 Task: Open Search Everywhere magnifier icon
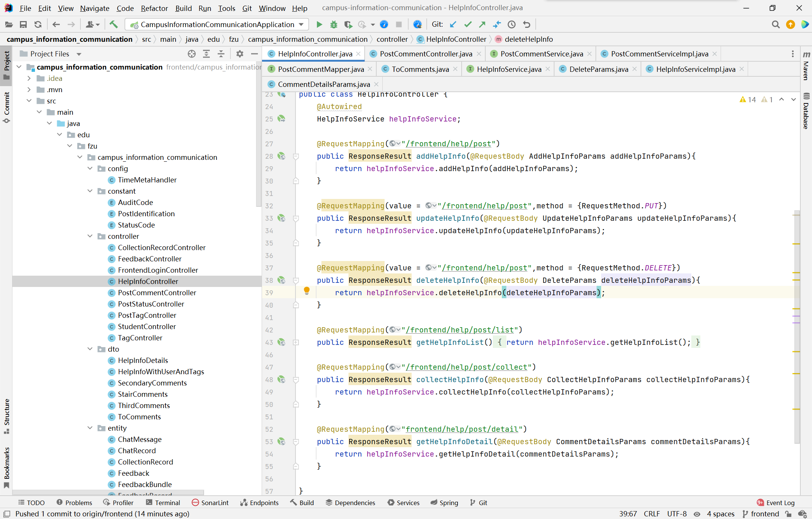775,24
